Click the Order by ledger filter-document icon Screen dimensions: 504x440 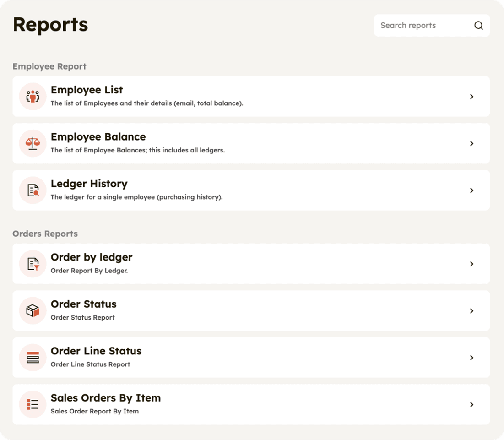click(x=32, y=264)
